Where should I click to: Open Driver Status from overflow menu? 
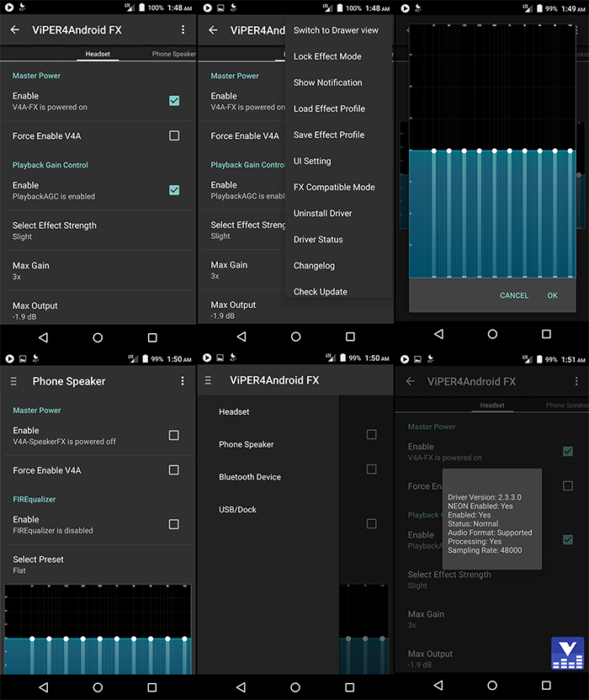coord(338,239)
